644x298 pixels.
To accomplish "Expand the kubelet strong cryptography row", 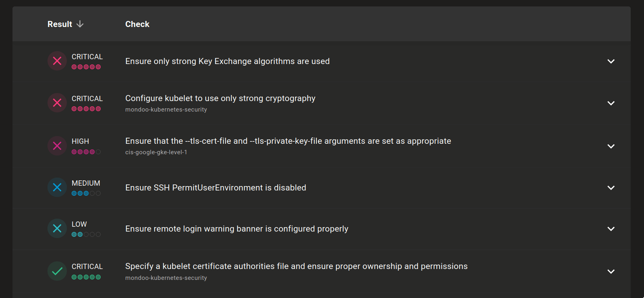I will point(611,103).
